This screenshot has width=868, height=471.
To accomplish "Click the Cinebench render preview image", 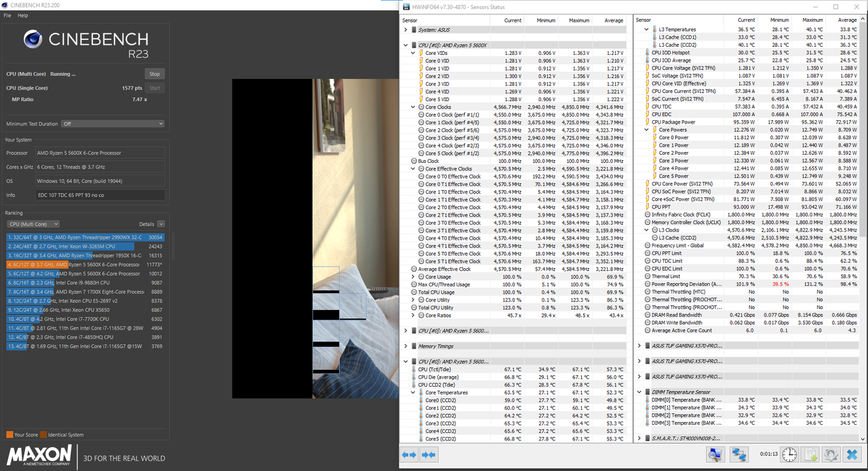I will coord(315,239).
